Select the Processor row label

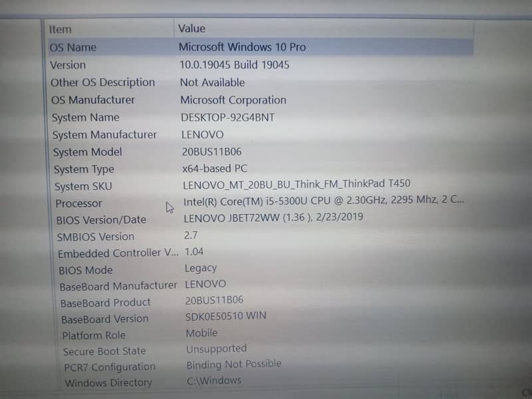[x=78, y=203]
